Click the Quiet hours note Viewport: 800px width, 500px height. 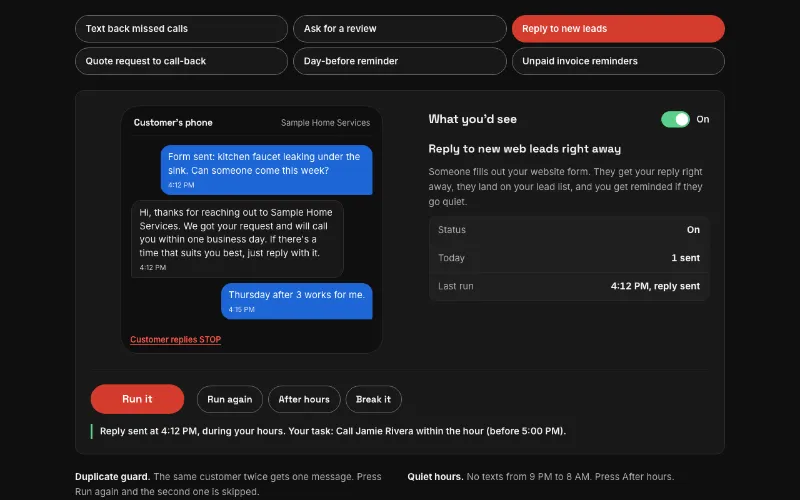tap(541, 477)
